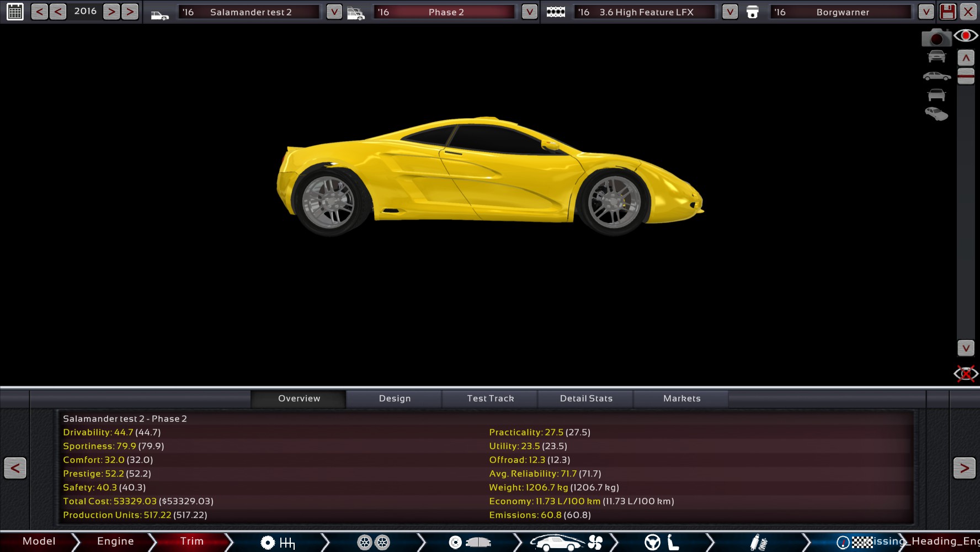Click the Production Units: 517.22 stat
Viewport: 980px width, 552px height.
pos(135,515)
